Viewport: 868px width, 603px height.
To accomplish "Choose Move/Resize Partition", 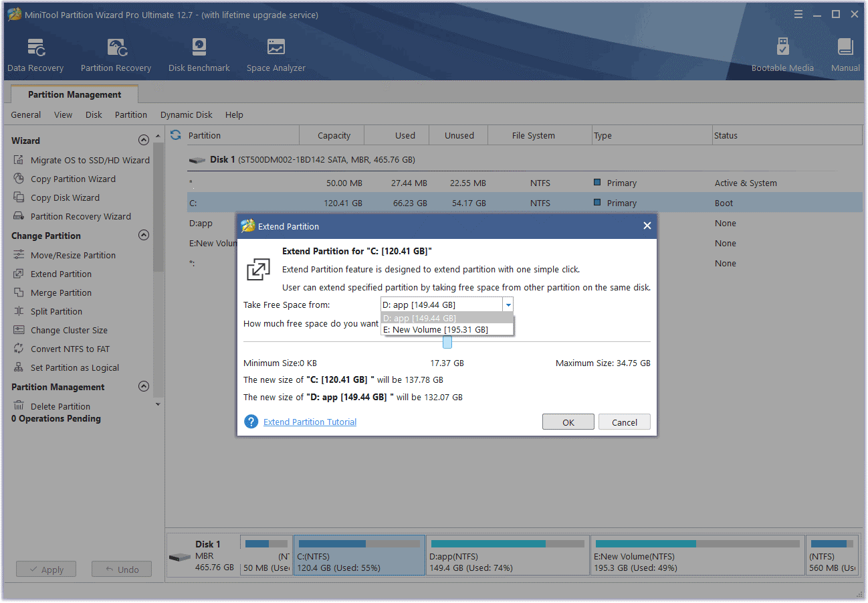I will [64, 255].
